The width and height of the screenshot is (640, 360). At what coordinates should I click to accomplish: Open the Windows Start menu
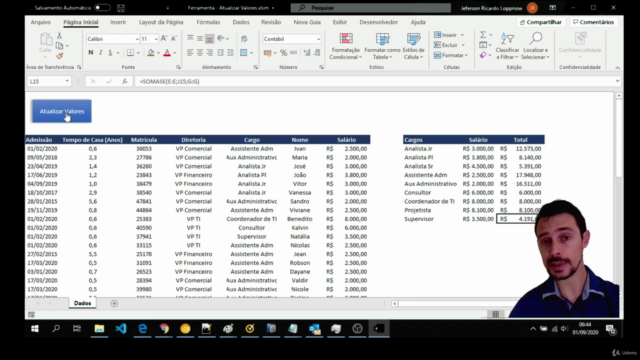(35, 329)
